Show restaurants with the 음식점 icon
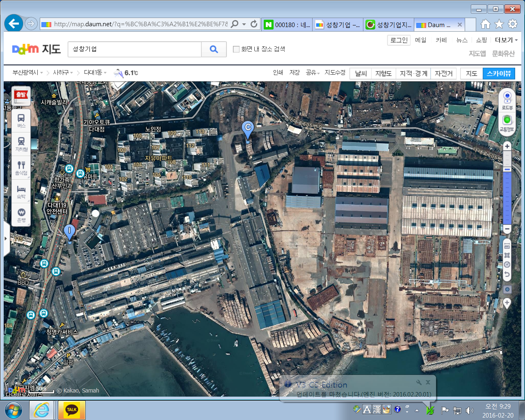Image resolution: width=525 pixels, height=420 pixels. [21, 167]
